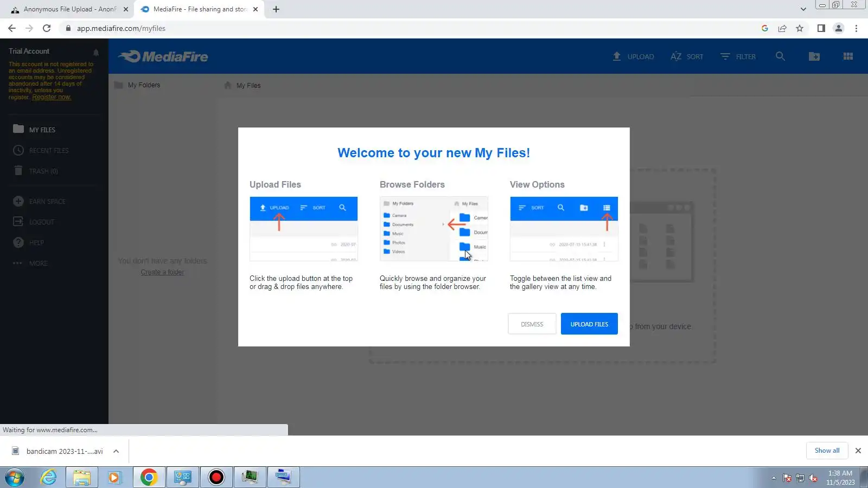The height and width of the screenshot is (488, 868).
Task: Open the View Options tutorial thumbnail
Action: click(x=564, y=229)
